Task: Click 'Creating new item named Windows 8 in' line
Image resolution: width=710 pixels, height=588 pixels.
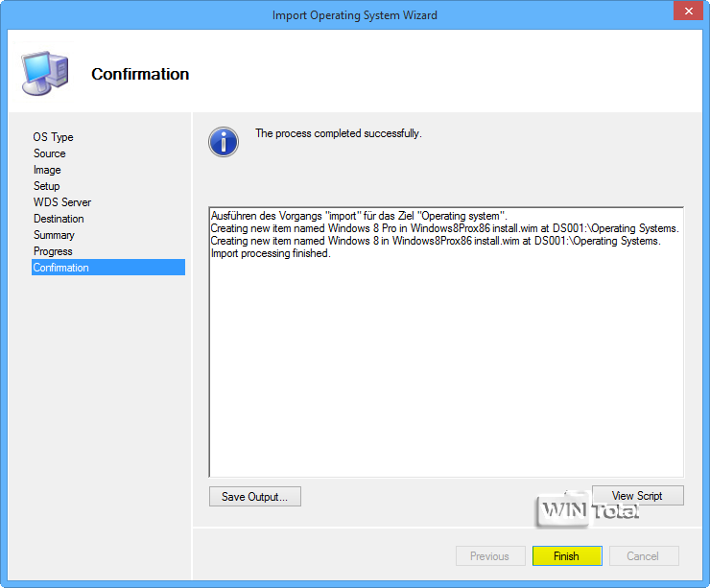Action: click(x=436, y=241)
